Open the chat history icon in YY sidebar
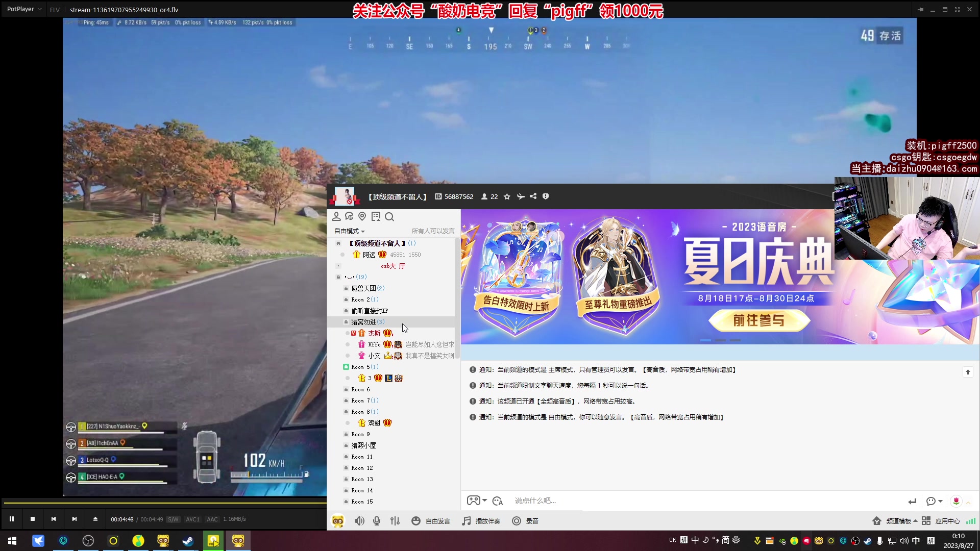The height and width of the screenshot is (551, 980). (349, 217)
